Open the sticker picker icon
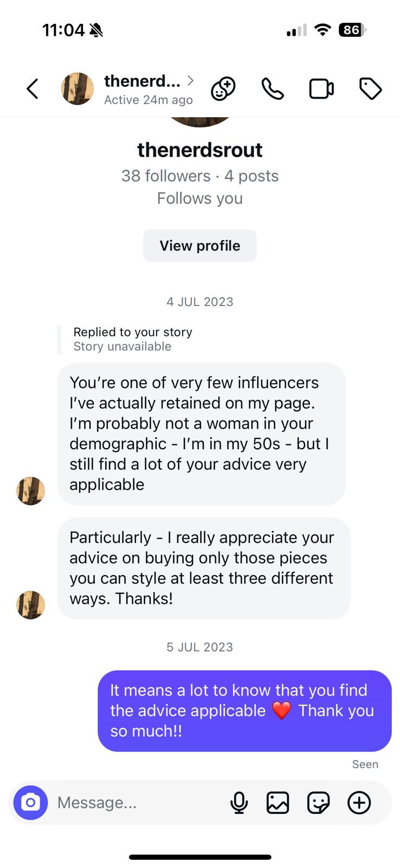This screenshot has width=400, height=868. tap(318, 803)
